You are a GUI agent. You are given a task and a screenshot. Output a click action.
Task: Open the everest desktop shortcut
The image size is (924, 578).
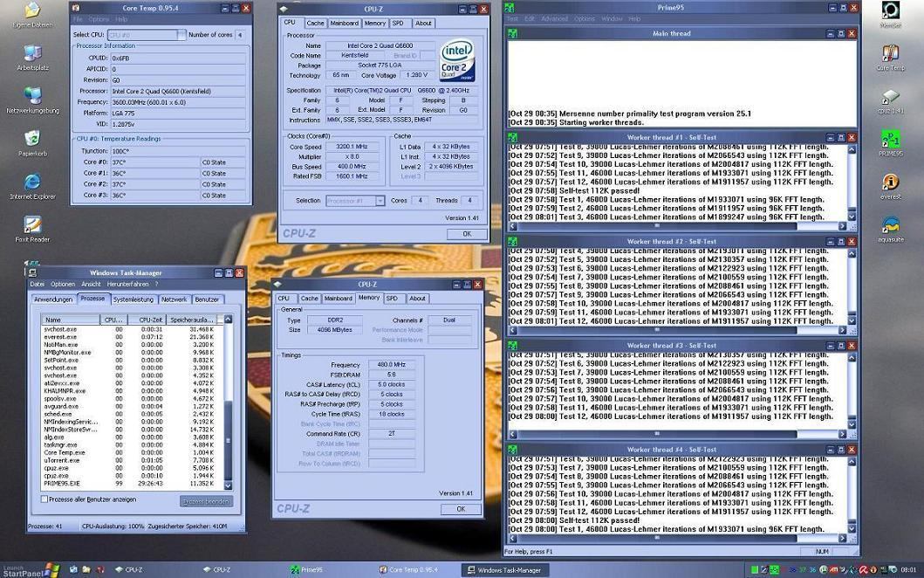point(890,184)
